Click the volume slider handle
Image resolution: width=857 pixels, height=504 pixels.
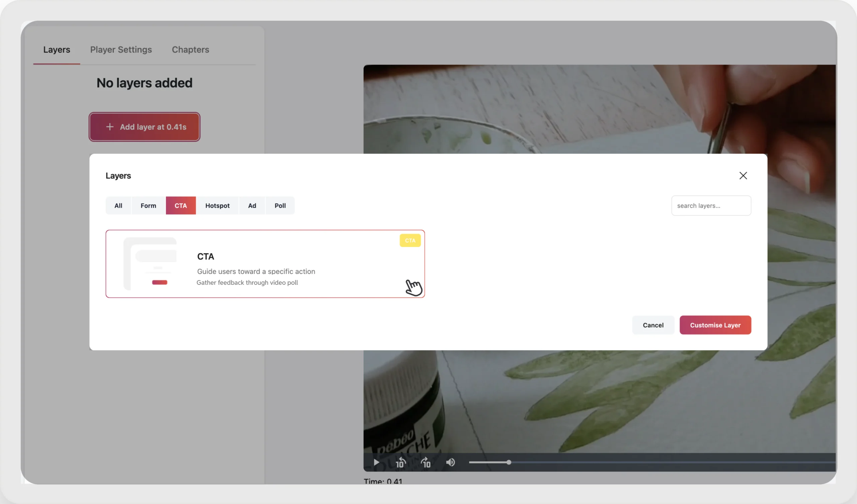click(509, 463)
